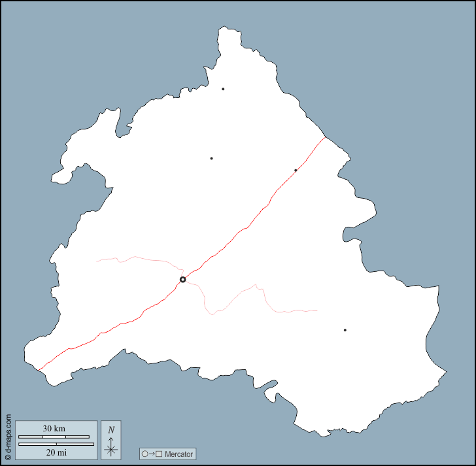476x466 pixels.
Task: Click the main red road's southwestern border end
Action: tap(39, 370)
